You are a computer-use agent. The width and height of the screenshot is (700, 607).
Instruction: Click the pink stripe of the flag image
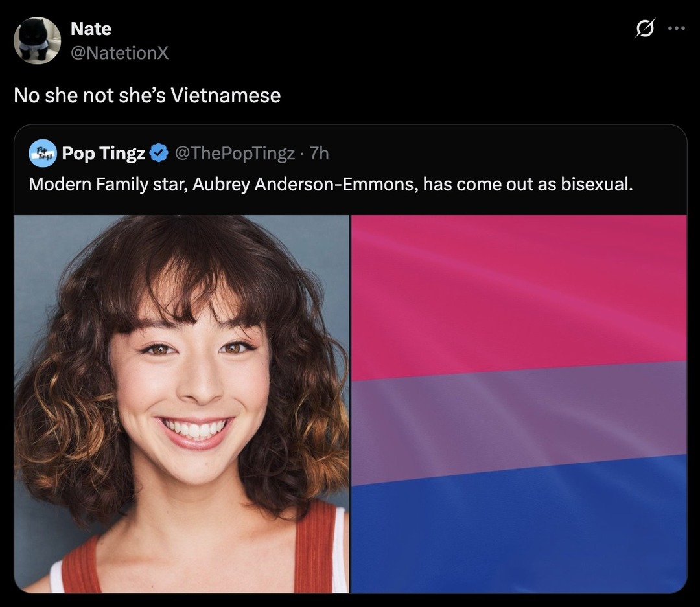click(x=519, y=292)
